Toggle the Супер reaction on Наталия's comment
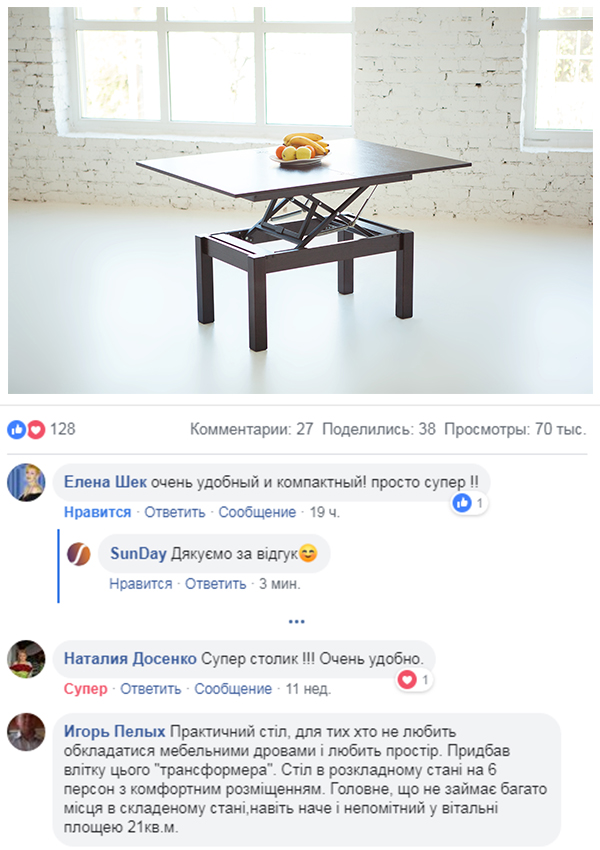Screen dimensions: 600x850 (86, 689)
